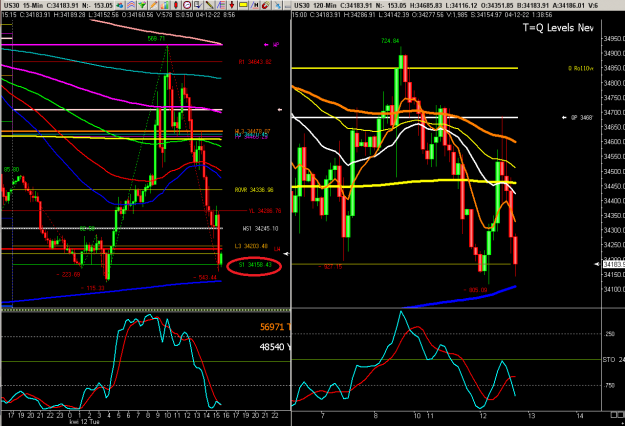Screen dimensions: 625x426
Task: Select the HS1 34245.10 level label
Action: (260, 228)
